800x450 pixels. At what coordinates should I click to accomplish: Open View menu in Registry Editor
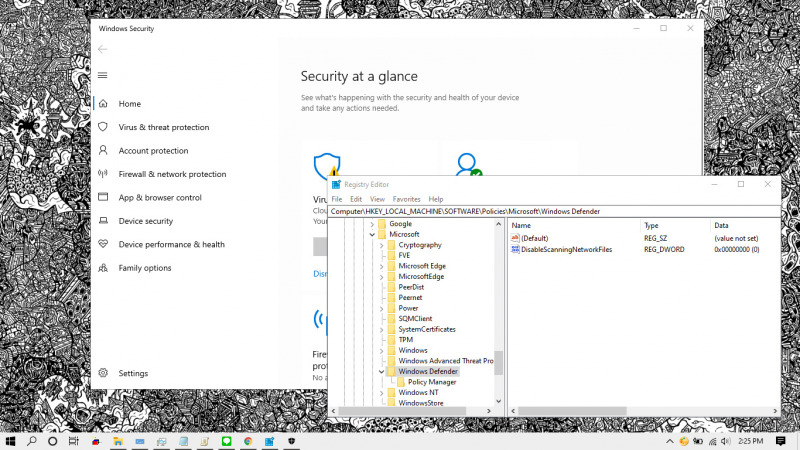tap(377, 199)
